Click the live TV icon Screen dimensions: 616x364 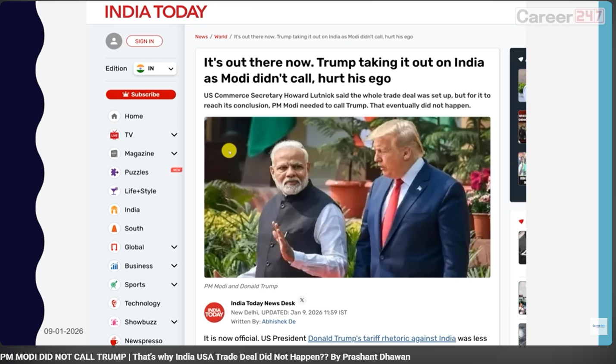click(x=114, y=135)
